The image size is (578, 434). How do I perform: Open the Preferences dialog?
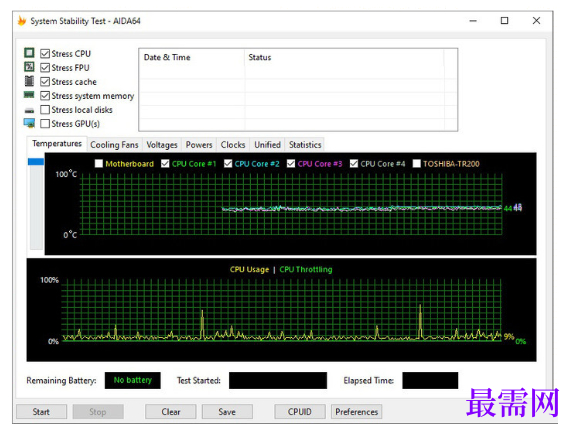pos(356,412)
